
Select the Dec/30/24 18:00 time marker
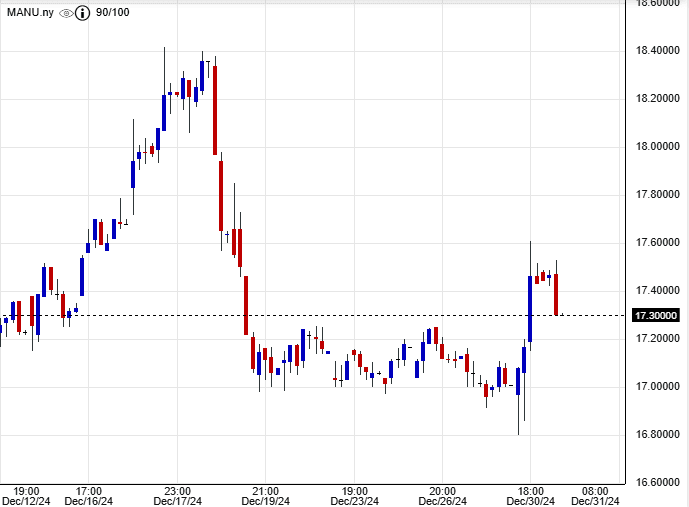point(527,496)
